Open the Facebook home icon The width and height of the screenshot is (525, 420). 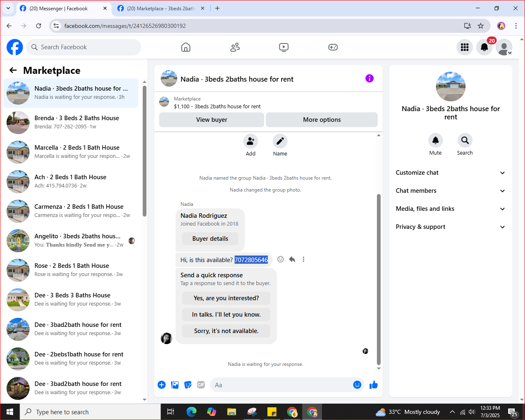[x=186, y=47]
